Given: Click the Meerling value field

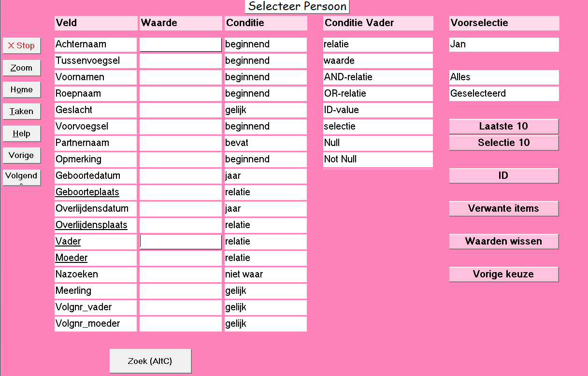Looking at the screenshot, I should [181, 291].
